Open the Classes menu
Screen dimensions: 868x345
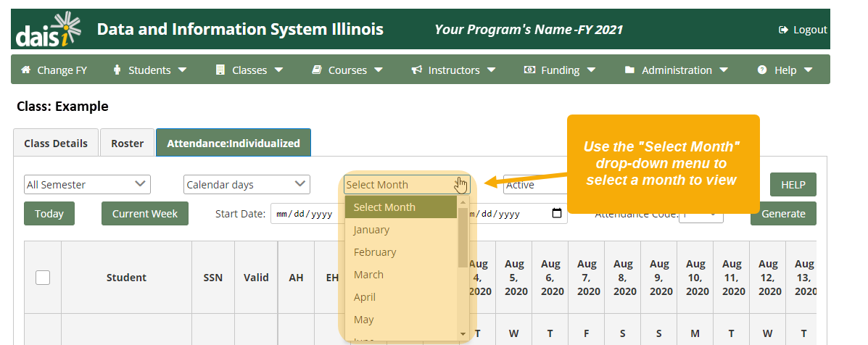pos(249,70)
